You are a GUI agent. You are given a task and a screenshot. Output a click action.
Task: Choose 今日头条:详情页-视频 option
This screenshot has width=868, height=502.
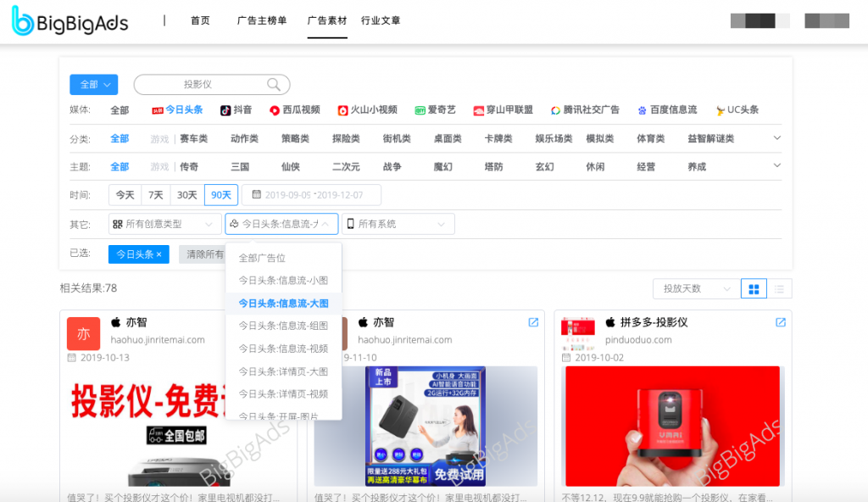(x=283, y=394)
